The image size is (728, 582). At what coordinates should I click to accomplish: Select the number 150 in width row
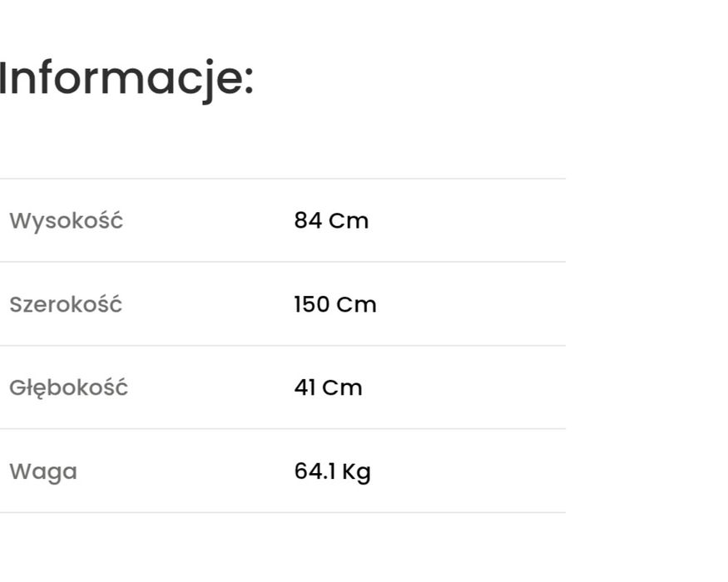point(312,304)
